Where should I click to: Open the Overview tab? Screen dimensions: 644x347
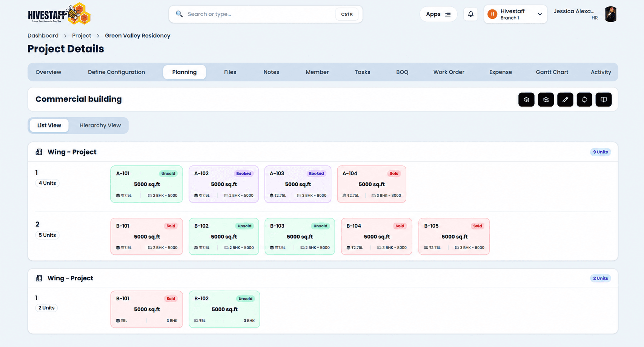tap(48, 72)
